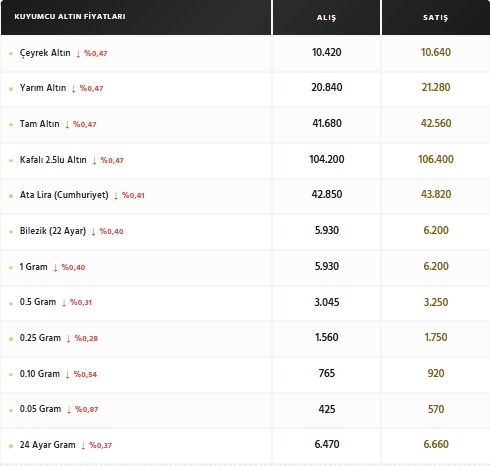The image size is (490, 466).
Task: Click the bullet marker before 24 Ayar Gram
Action: point(11,446)
